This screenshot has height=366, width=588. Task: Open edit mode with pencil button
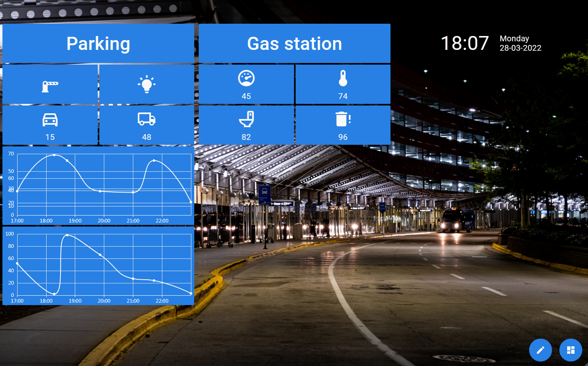540,350
